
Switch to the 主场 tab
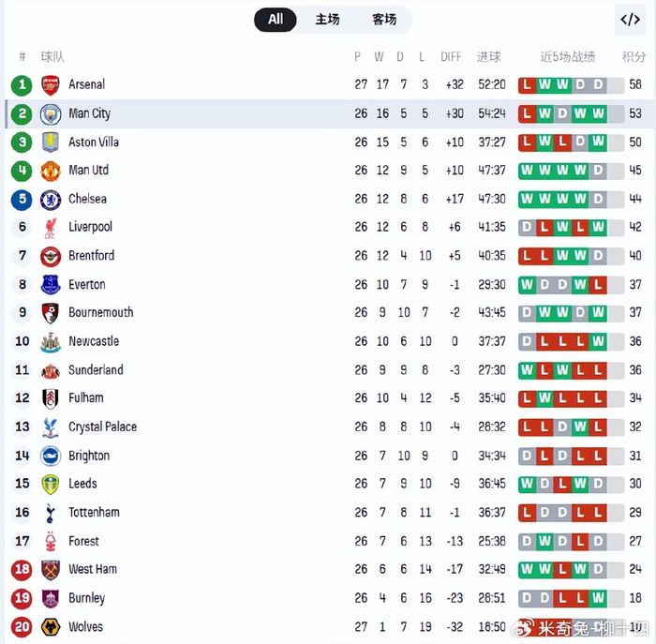coord(327,20)
